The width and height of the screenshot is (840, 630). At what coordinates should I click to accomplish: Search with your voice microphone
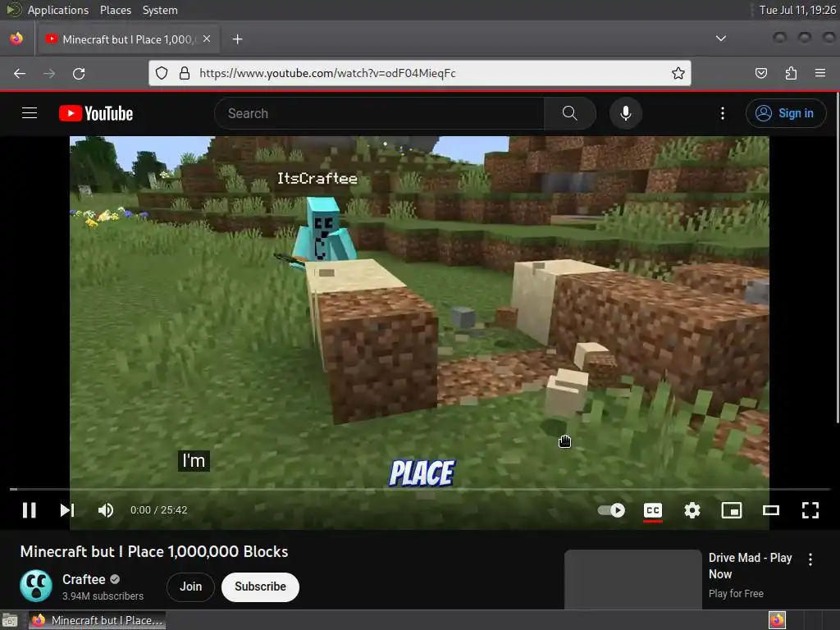626,113
